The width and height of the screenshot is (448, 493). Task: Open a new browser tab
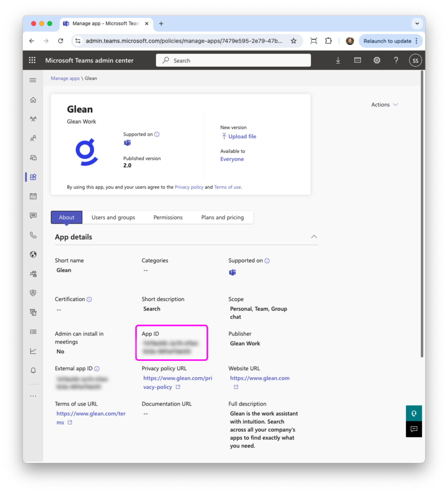(x=161, y=24)
